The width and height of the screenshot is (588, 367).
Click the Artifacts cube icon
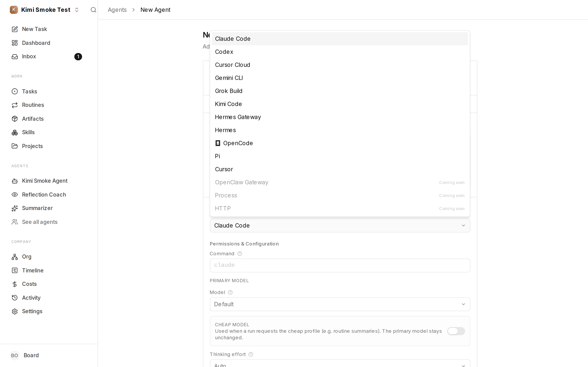14,119
